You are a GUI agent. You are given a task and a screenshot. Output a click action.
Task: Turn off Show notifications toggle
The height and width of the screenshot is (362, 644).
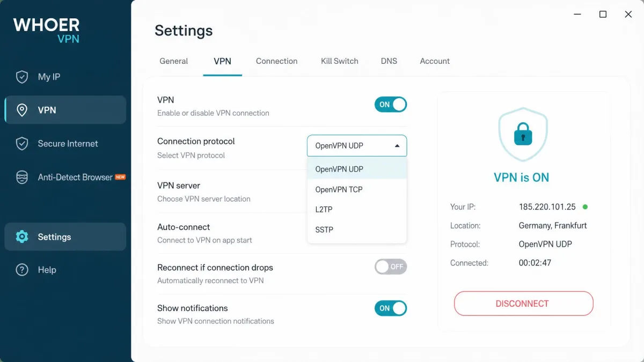point(391,308)
